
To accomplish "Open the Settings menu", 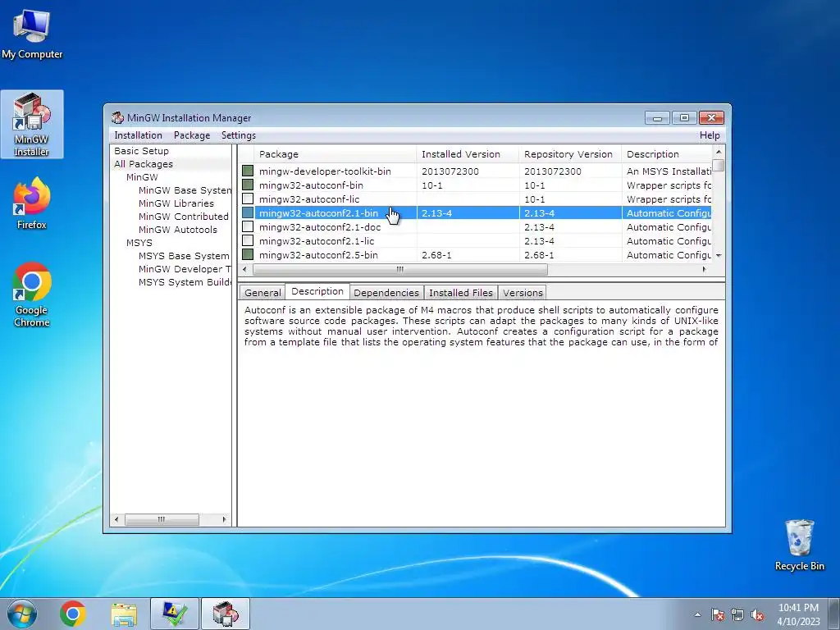I will click(239, 135).
